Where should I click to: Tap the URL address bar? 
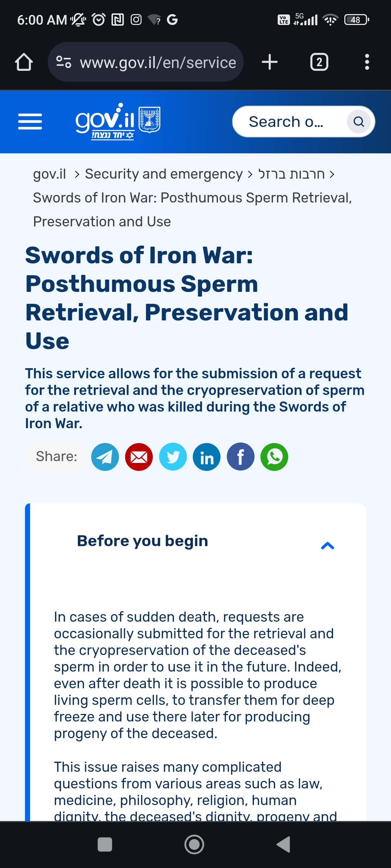pos(146,62)
